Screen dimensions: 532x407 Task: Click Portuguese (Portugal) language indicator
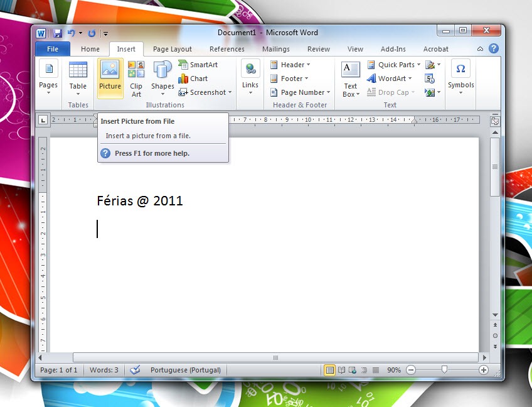[x=186, y=370]
